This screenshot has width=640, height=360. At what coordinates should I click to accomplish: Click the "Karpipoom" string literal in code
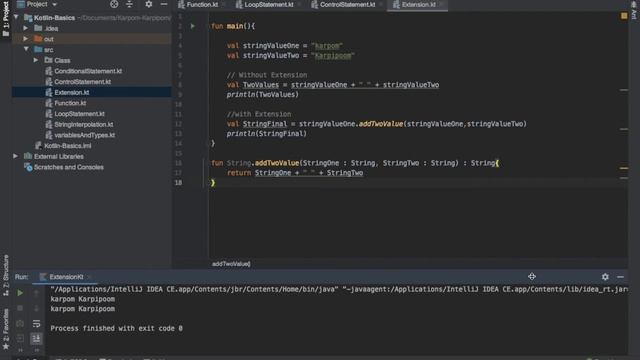333,56
